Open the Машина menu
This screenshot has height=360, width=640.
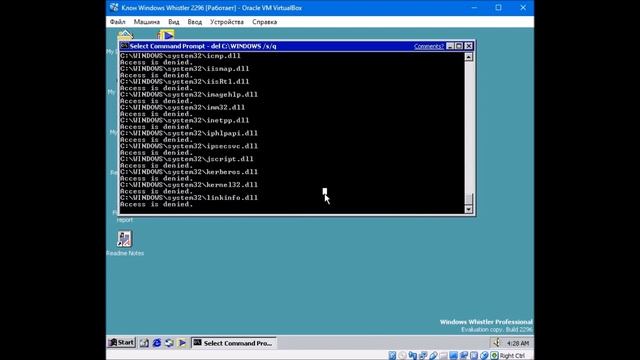[147, 22]
